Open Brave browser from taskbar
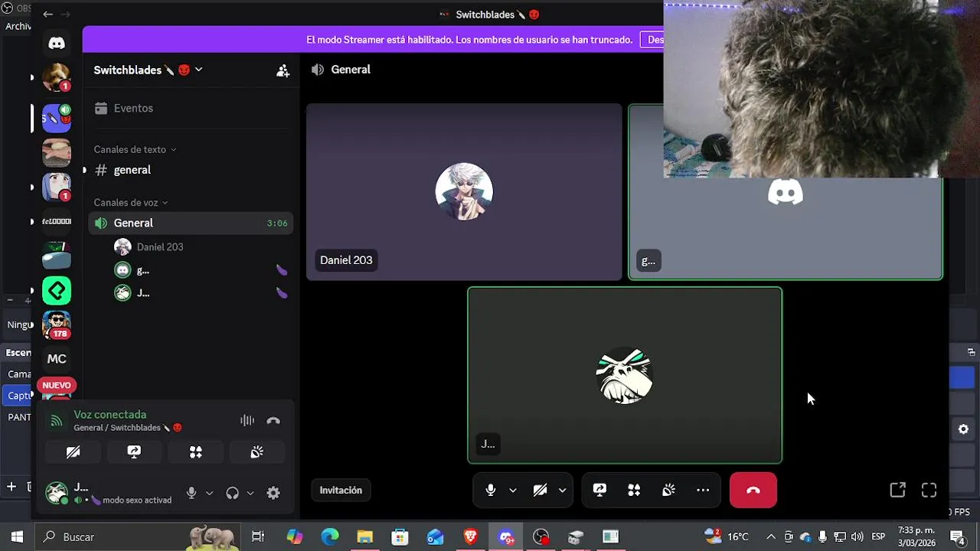The width and height of the screenshot is (980, 551). pos(470,537)
